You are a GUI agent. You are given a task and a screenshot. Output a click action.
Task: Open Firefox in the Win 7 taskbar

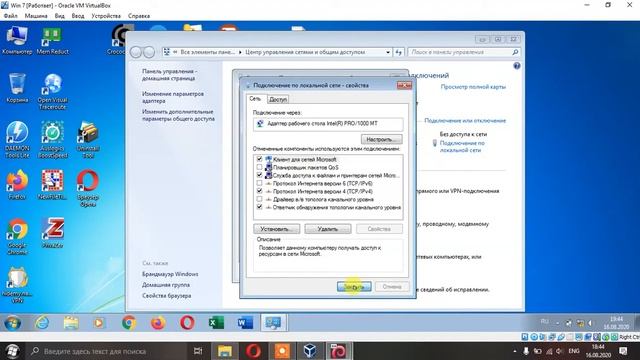[x=158, y=323]
